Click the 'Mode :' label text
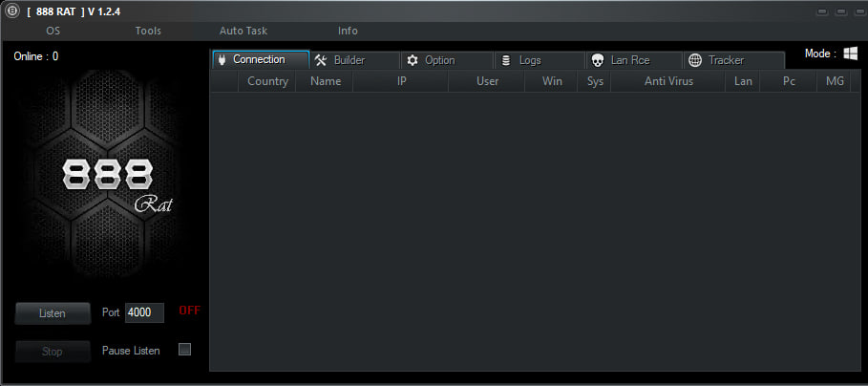The image size is (868, 386). coord(820,54)
